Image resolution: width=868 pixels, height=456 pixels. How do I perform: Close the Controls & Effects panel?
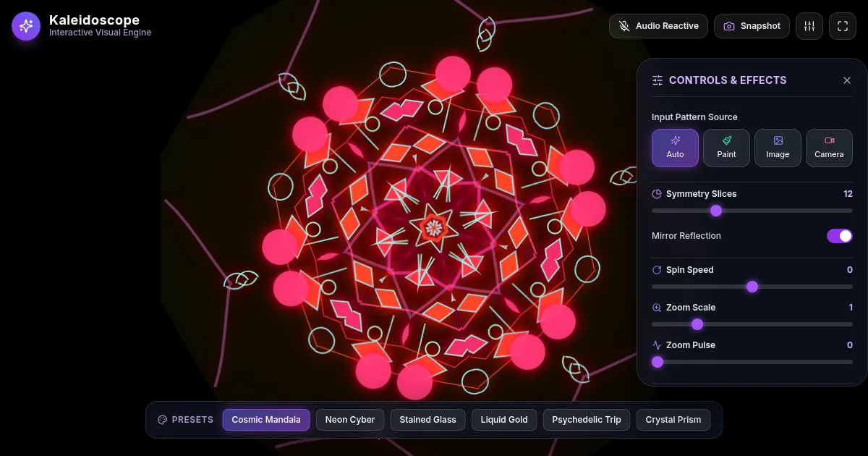point(847,80)
